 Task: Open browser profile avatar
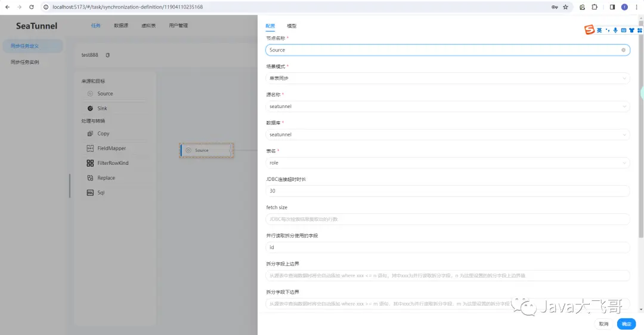click(624, 7)
